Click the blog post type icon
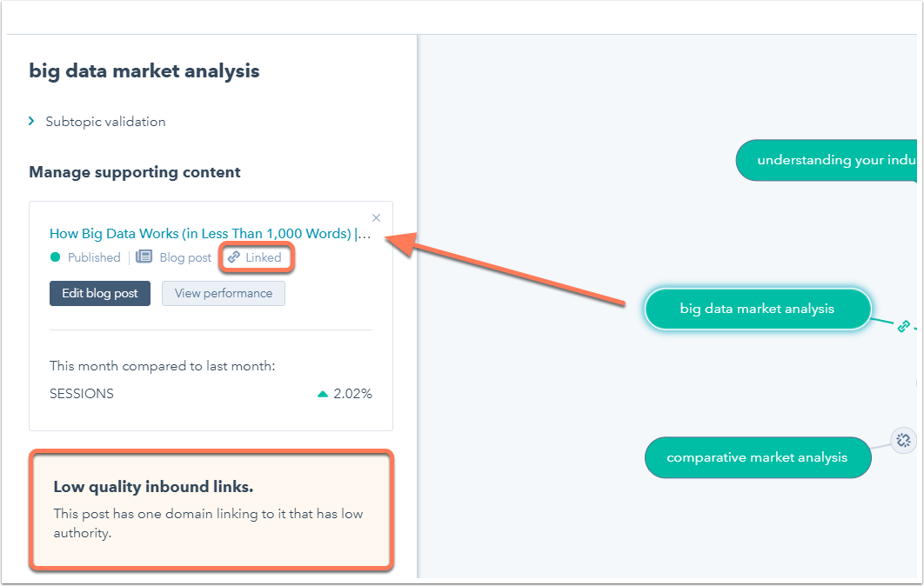Screen dimensions: 924x586 pyautogui.click(x=144, y=256)
